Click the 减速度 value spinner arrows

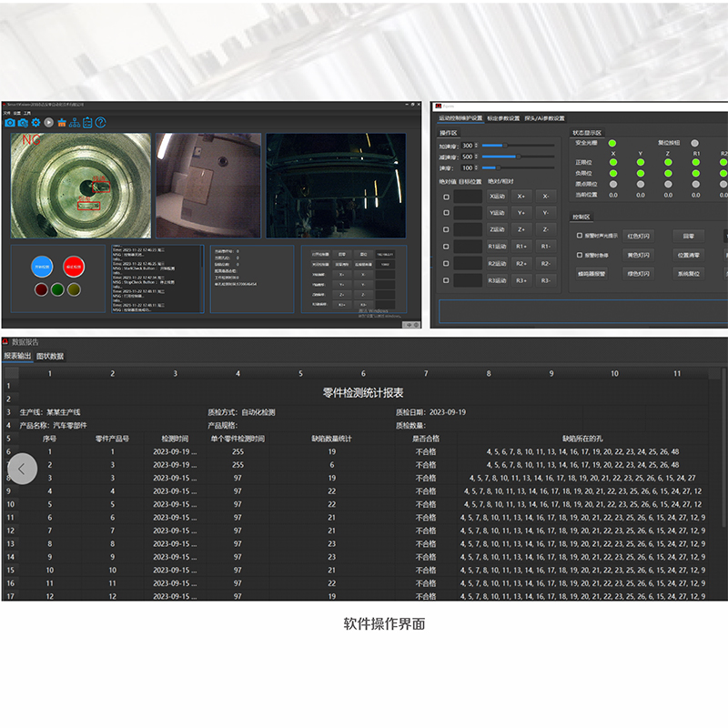(x=476, y=157)
